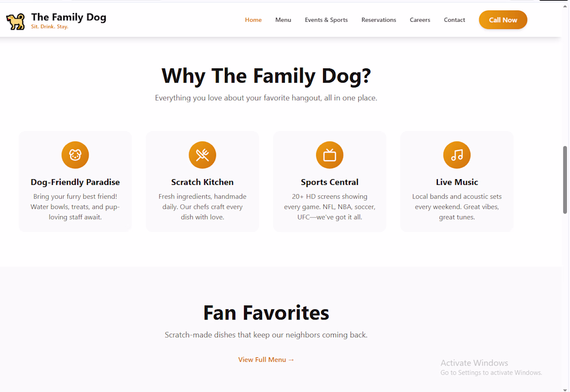Viewport: 570px width, 392px height.
Task: Click the dog face icon for Dog-Friendly Paradise
Action: [75, 155]
